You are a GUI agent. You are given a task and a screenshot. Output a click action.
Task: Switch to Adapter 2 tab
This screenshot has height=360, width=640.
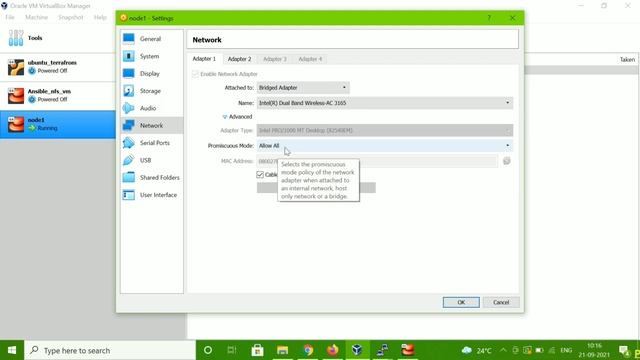click(240, 59)
